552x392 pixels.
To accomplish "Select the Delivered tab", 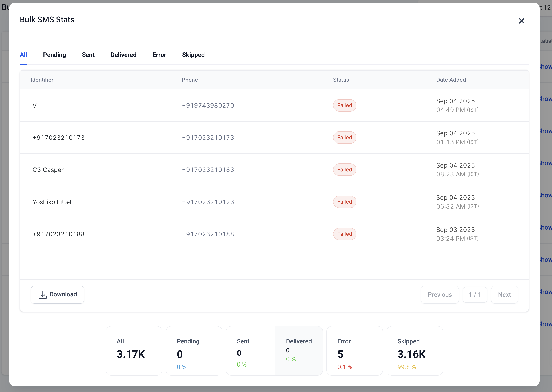I will click(x=123, y=55).
